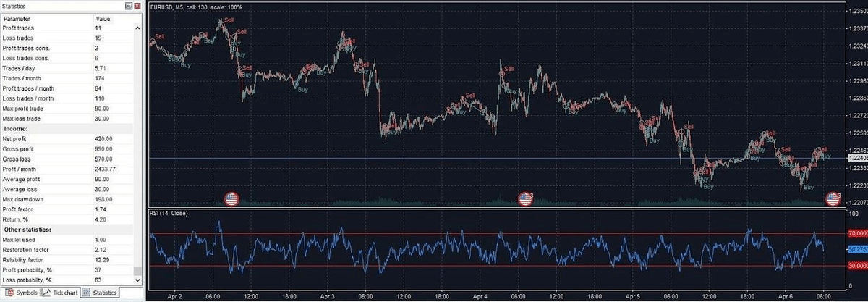
Task: Click the 30,0000 RSI level label
Action: (856, 266)
